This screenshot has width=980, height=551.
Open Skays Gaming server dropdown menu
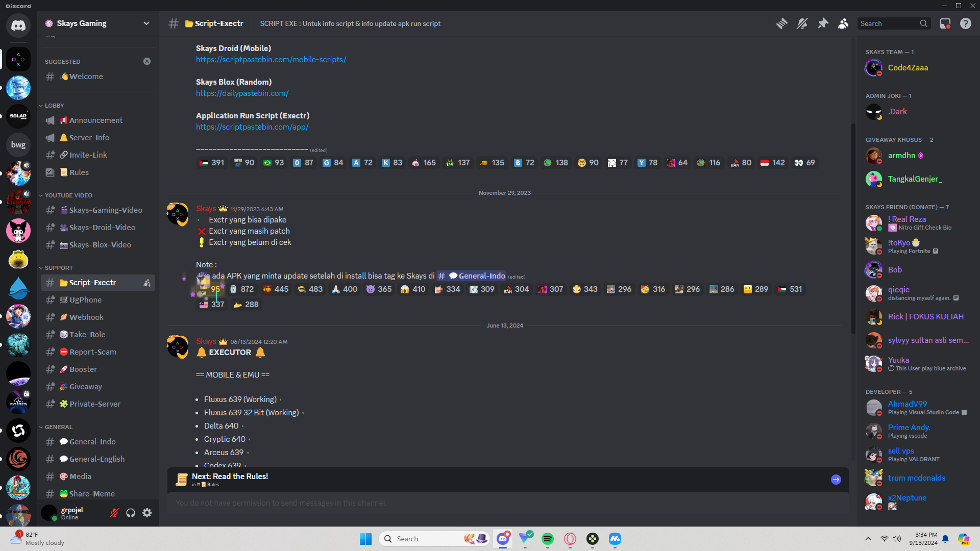[98, 23]
